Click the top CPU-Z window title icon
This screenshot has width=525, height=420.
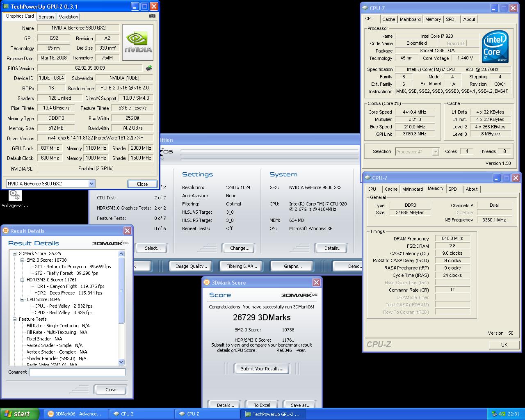(x=365, y=8)
